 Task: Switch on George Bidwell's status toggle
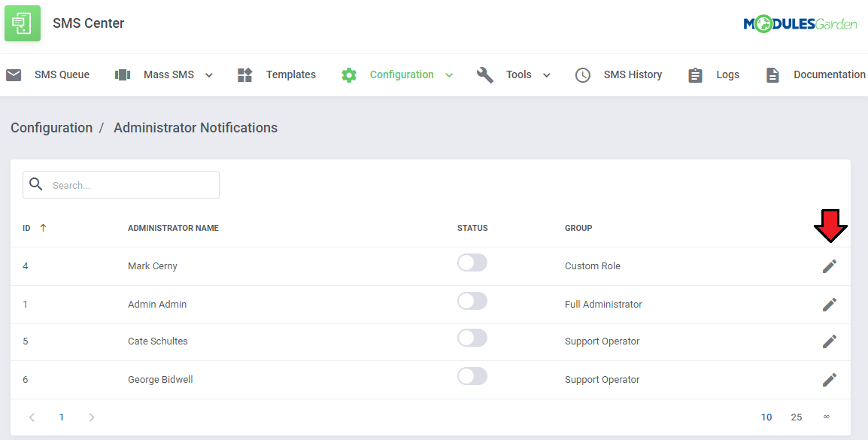pyautogui.click(x=472, y=376)
